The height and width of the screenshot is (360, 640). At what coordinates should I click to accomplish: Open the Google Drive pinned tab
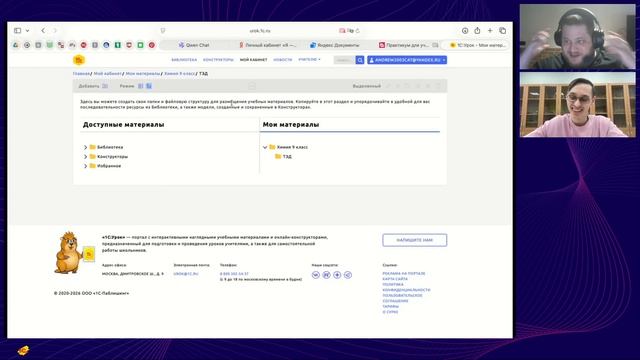(16, 45)
